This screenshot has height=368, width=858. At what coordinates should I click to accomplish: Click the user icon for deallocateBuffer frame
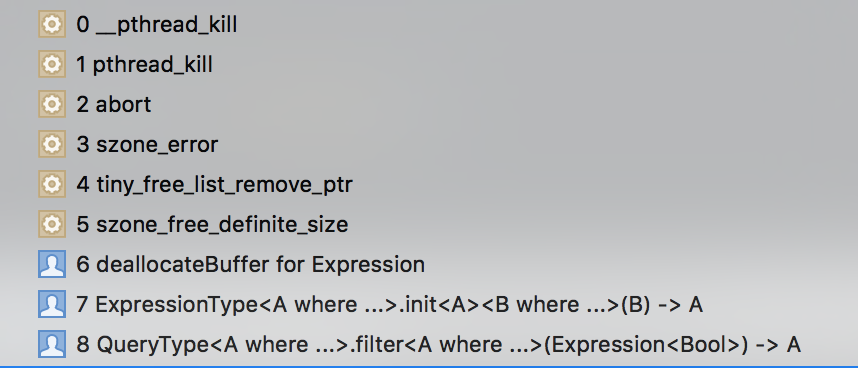coord(52,264)
